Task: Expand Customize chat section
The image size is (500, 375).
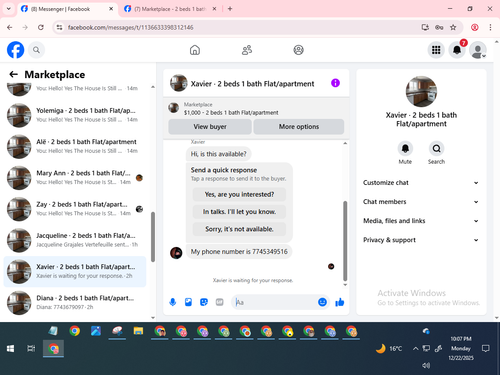Action: pyautogui.click(x=421, y=183)
